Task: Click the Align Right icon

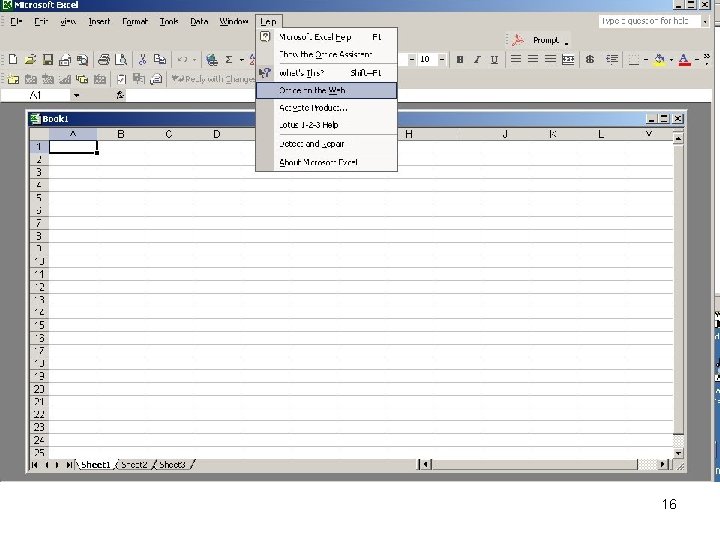Action: (x=550, y=59)
